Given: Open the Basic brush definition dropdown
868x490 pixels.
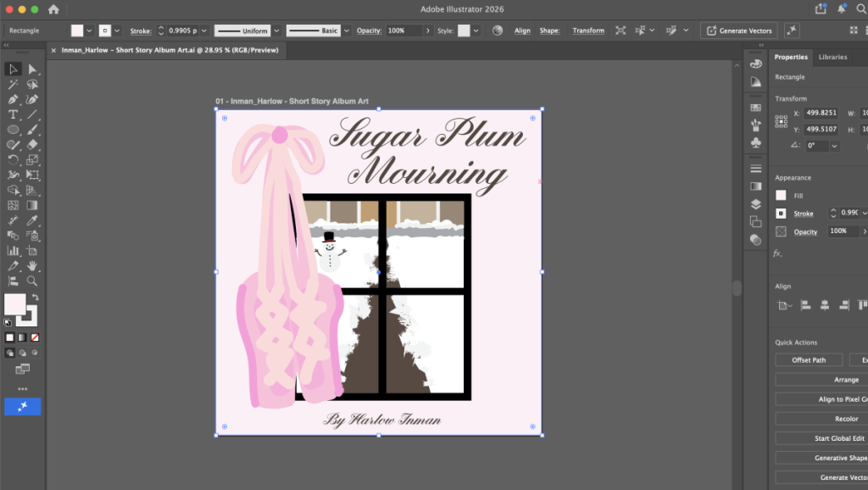Looking at the screenshot, I should coord(347,31).
